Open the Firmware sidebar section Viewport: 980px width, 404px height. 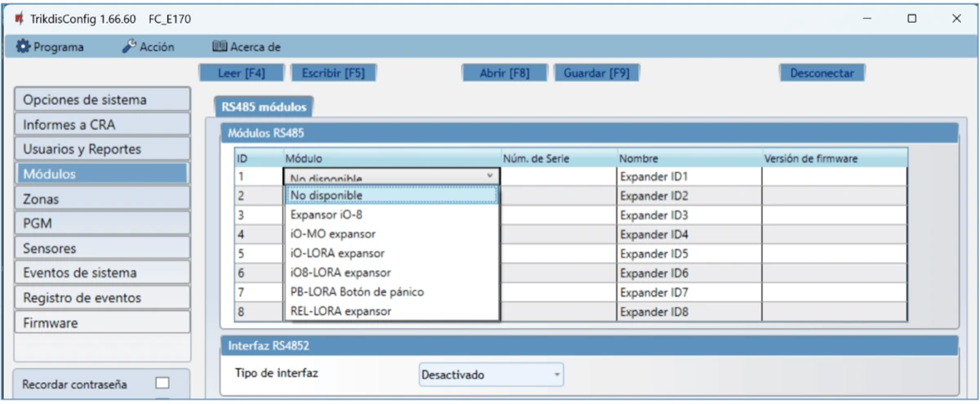(101, 322)
